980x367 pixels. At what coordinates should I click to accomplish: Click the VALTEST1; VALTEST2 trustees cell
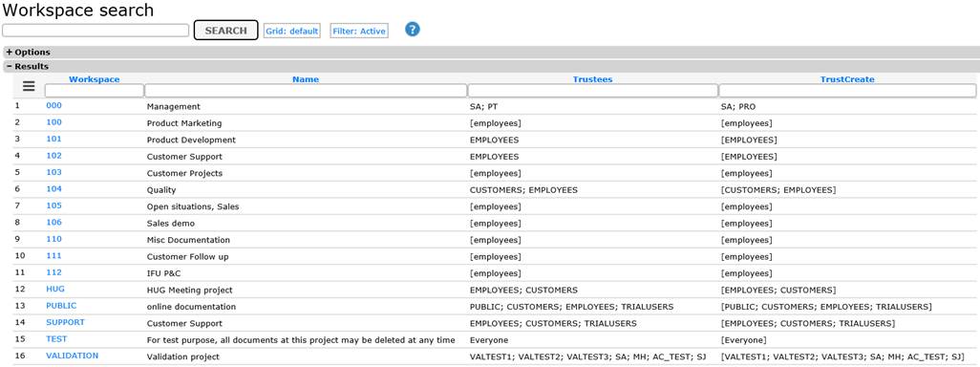coord(587,356)
